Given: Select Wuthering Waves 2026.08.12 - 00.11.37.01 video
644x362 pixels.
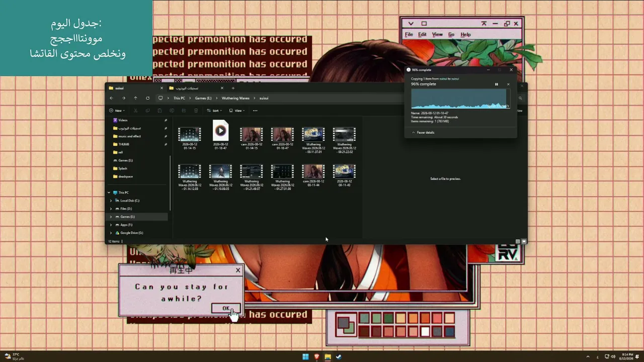Looking at the screenshot, I should click(x=313, y=140).
